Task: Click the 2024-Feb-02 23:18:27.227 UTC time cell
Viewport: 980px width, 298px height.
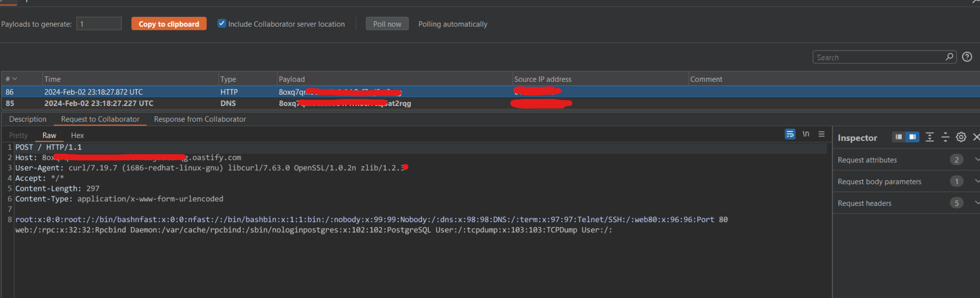Action: click(x=99, y=103)
